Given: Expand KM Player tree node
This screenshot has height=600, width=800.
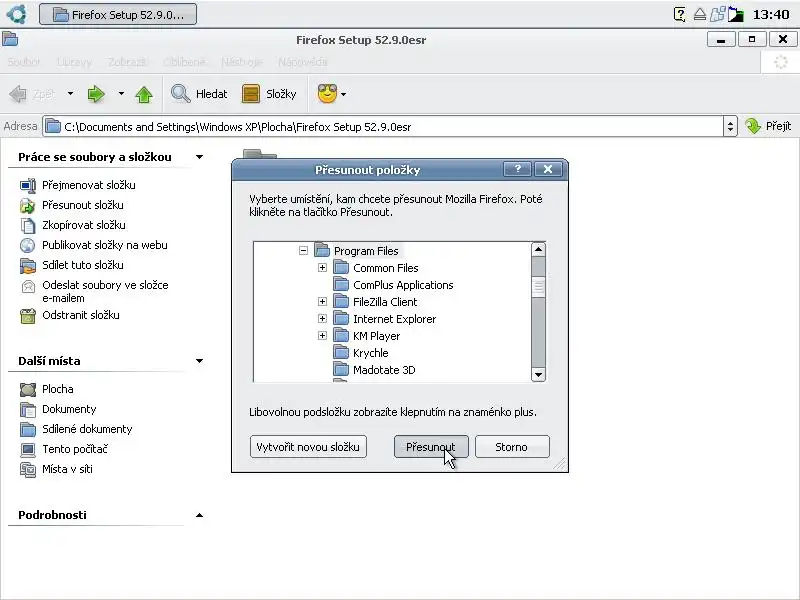Looking at the screenshot, I should click(322, 335).
